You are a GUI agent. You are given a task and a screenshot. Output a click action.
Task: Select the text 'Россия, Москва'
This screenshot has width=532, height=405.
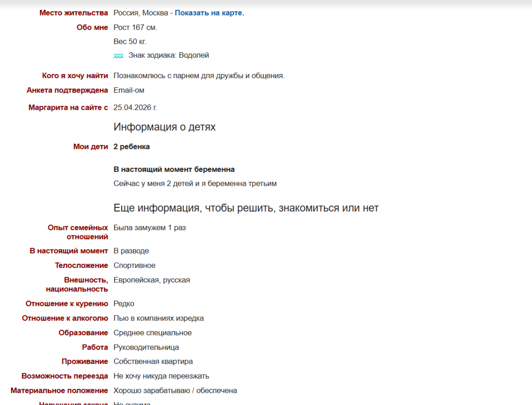pos(141,13)
